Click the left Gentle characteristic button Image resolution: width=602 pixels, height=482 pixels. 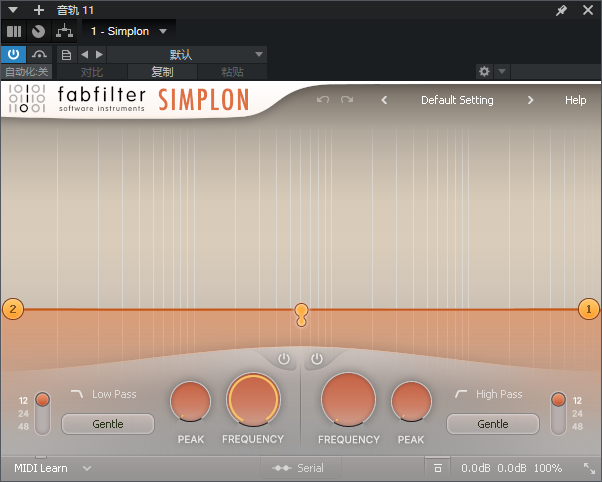pyautogui.click(x=108, y=424)
